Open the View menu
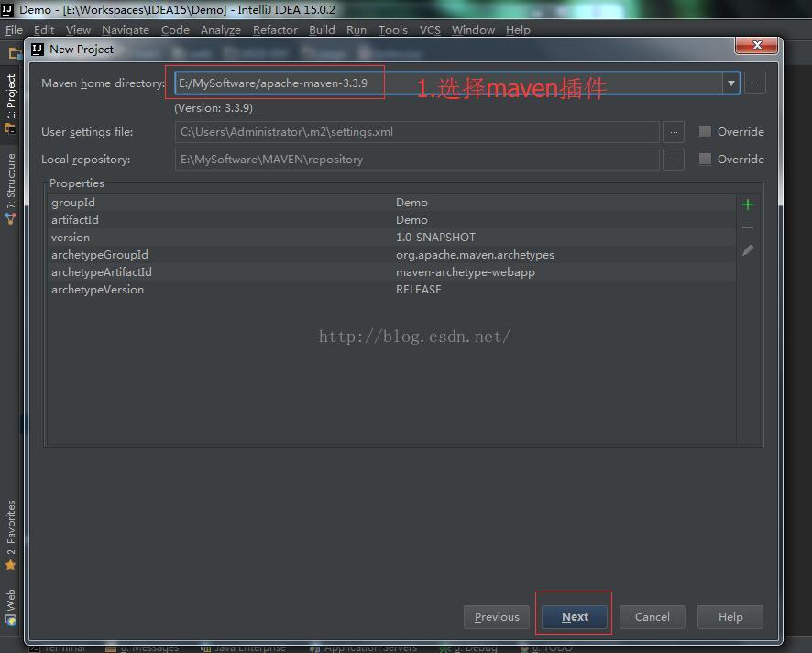 pos(78,30)
